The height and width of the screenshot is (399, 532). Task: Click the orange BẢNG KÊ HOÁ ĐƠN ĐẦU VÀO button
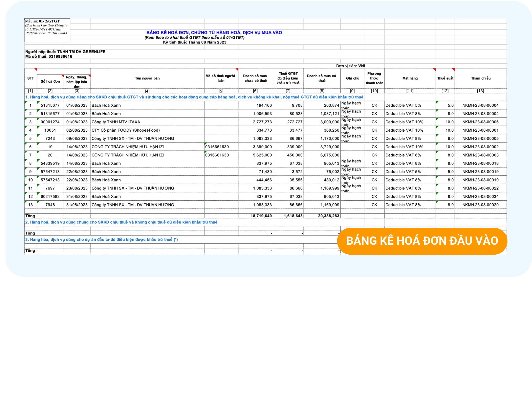point(422,241)
